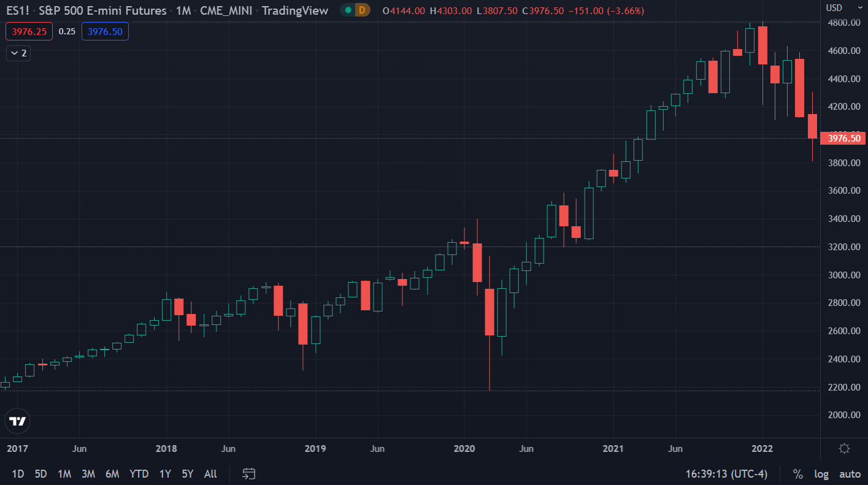868x485 pixels.
Task: Open the go-to-date calendar icon
Action: 248,473
